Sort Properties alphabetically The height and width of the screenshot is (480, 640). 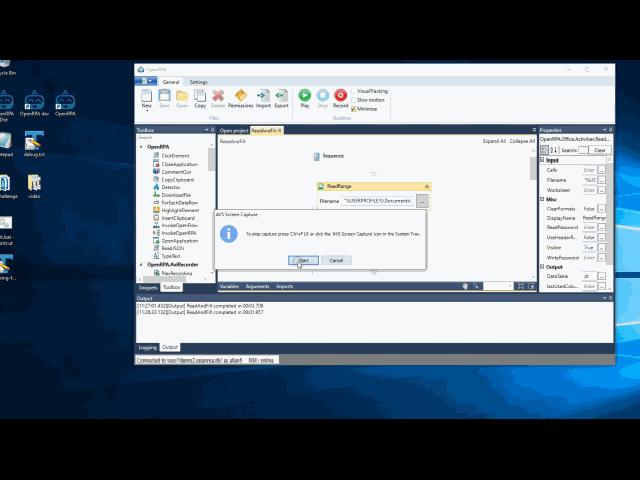tap(553, 150)
